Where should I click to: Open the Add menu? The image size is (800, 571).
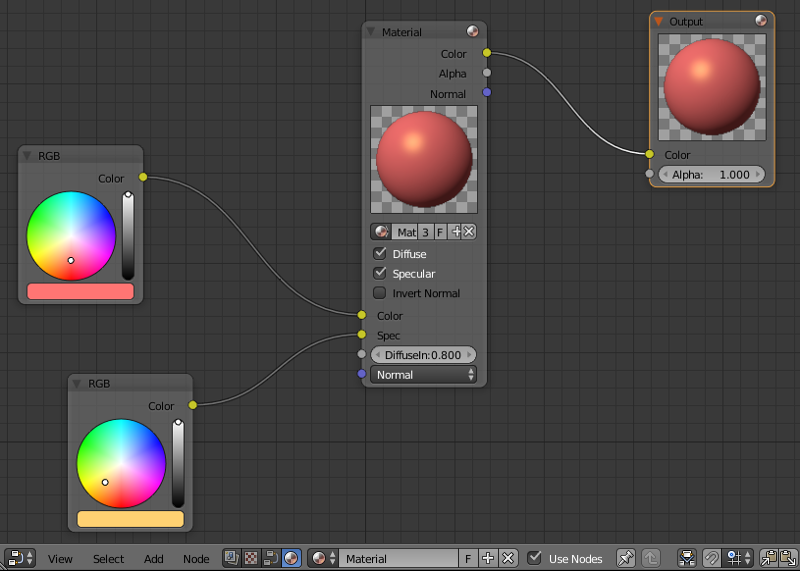pos(153,559)
